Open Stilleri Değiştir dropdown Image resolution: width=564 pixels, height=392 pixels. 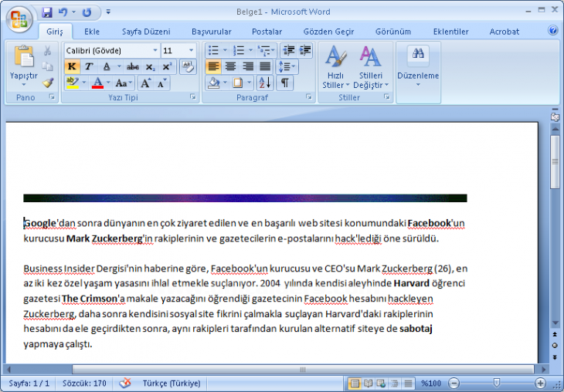[x=371, y=68]
